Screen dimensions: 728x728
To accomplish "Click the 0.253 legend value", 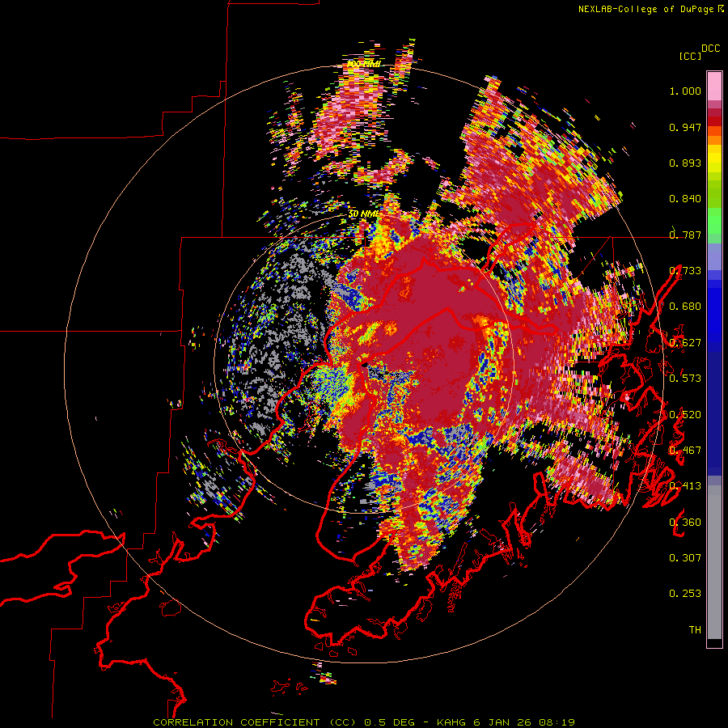I will [x=685, y=594].
